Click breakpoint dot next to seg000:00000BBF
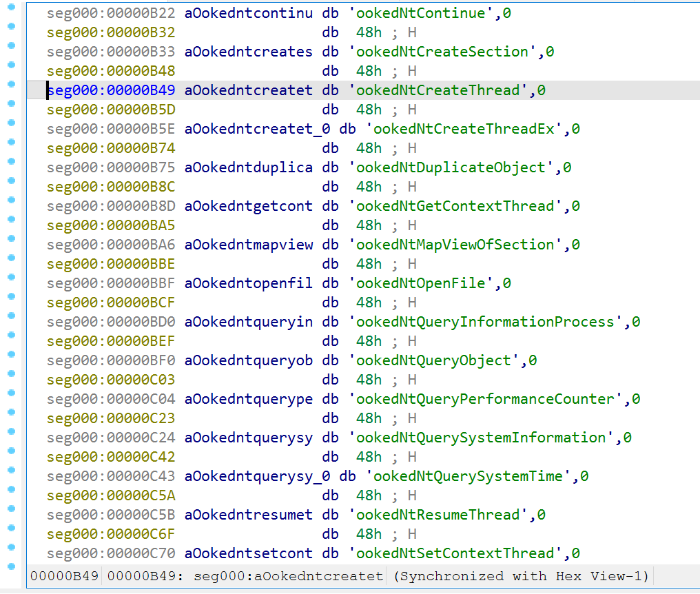Viewport: 700px width, 594px height. point(12,277)
